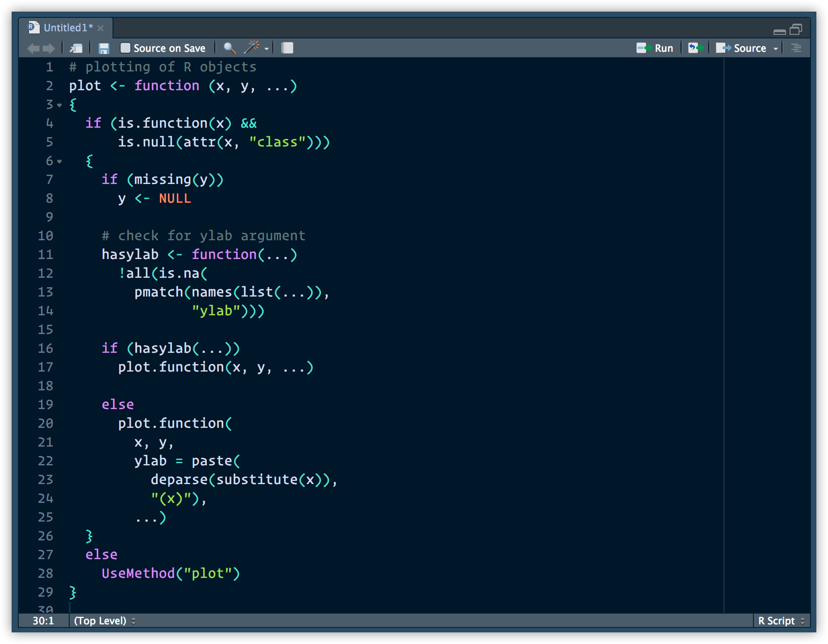828x644 pixels.
Task: Show document in new window
Action: [76, 48]
